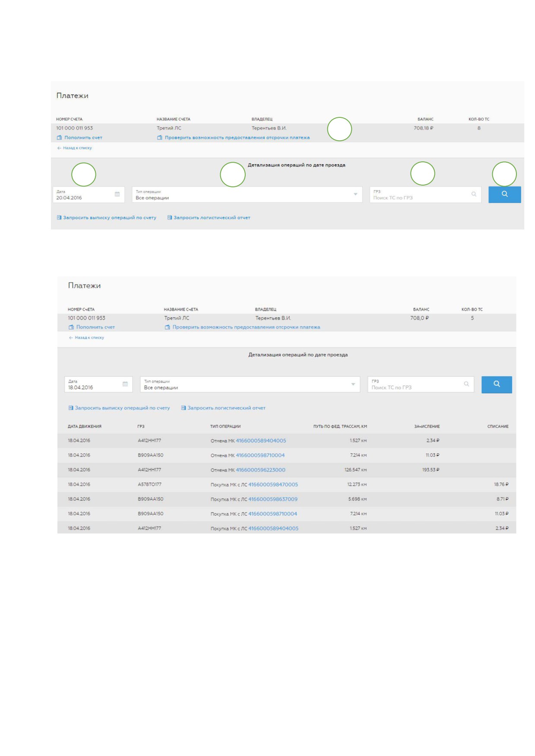The width and height of the screenshot is (535, 756).
Task: Open calendar icon in the 20.04.2016 date field
Action: coord(117,194)
